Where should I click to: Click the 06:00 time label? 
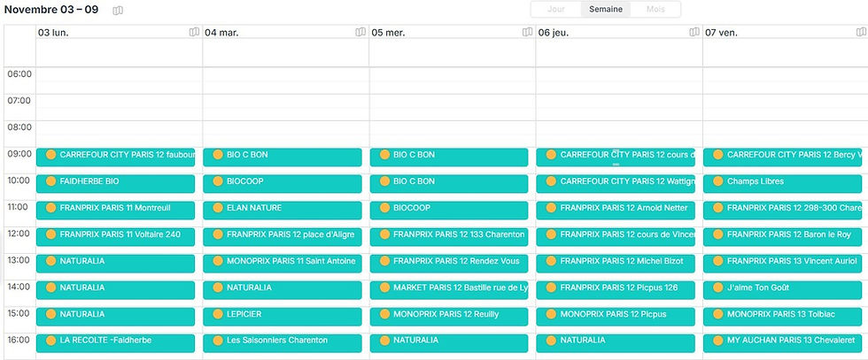(x=19, y=74)
